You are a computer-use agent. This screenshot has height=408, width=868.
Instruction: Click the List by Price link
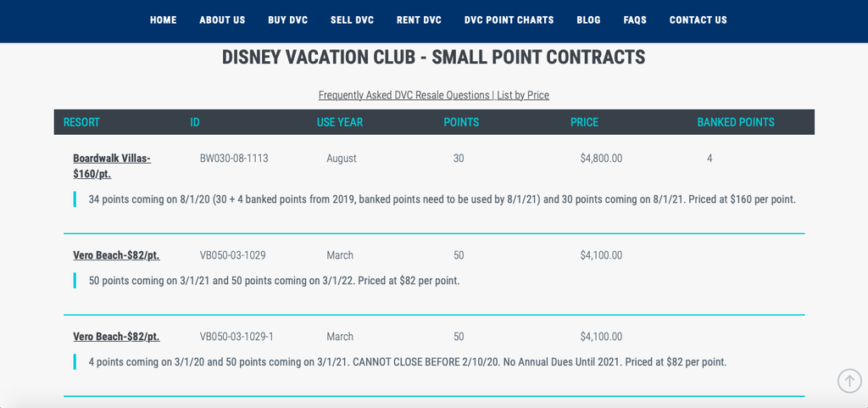[523, 95]
